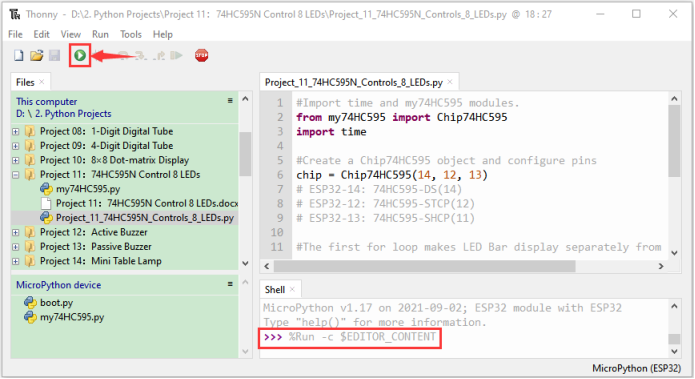Open the File menu
This screenshot has width=695, height=379.
click(x=15, y=34)
